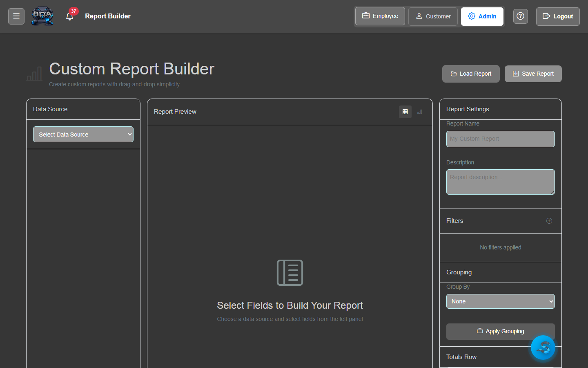This screenshot has height=368, width=588.
Task: Select the Report Preview panel header
Action: tap(175, 111)
